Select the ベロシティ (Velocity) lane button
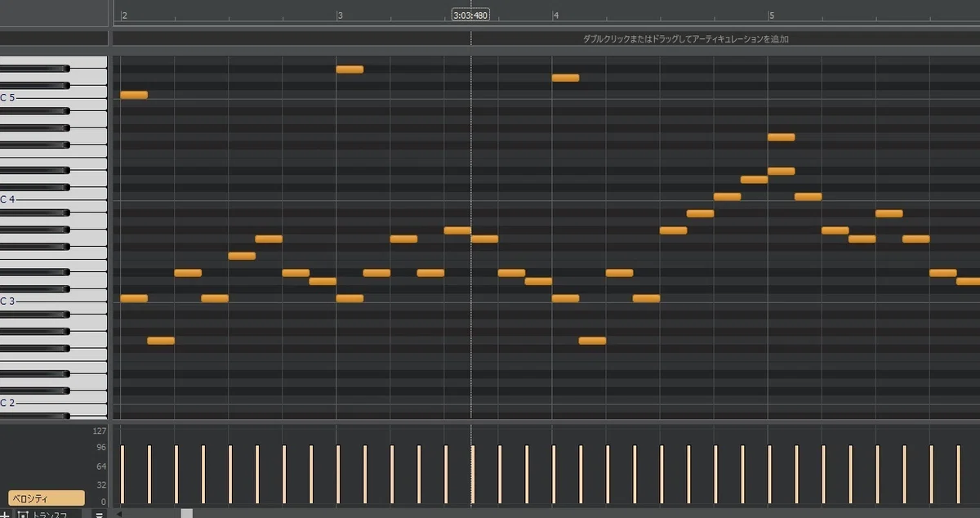This screenshot has height=518, width=980. click(47, 498)
